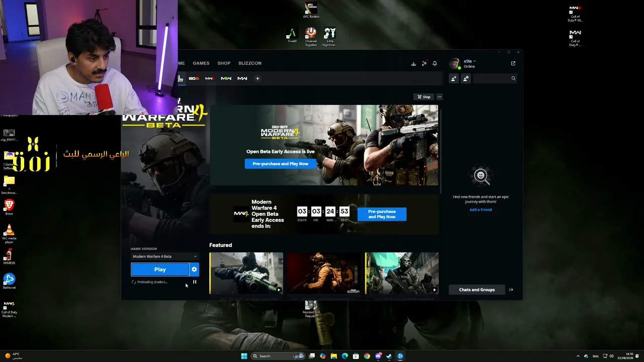Screen dimensions: 644x362
Task: Open the GAMES menu tab
Action: pos(201,63)
